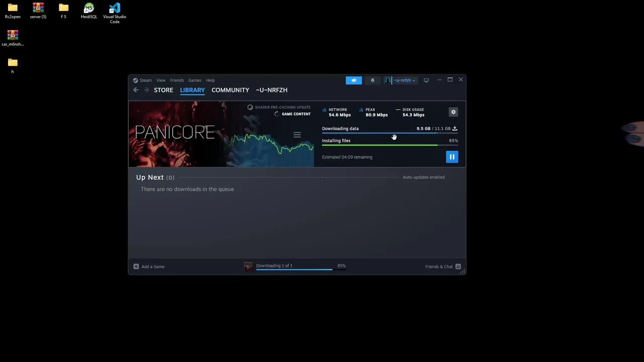
Task: Close the Steam window
Action: point(460,80)
